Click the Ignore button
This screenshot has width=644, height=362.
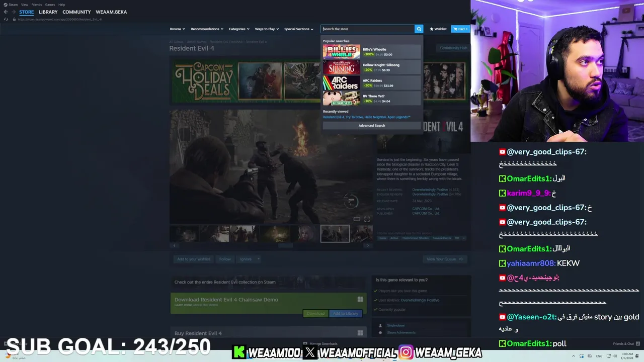246,259
